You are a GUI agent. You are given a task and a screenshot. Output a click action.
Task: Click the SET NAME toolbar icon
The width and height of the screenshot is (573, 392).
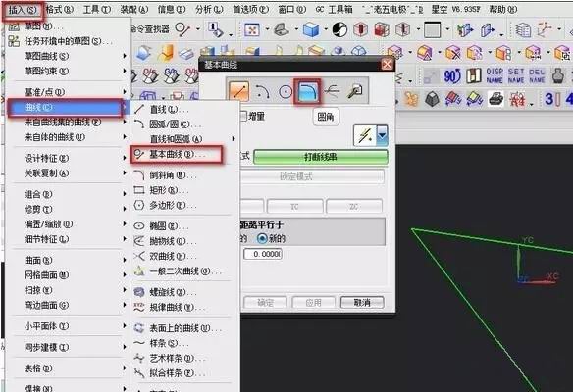516,75
